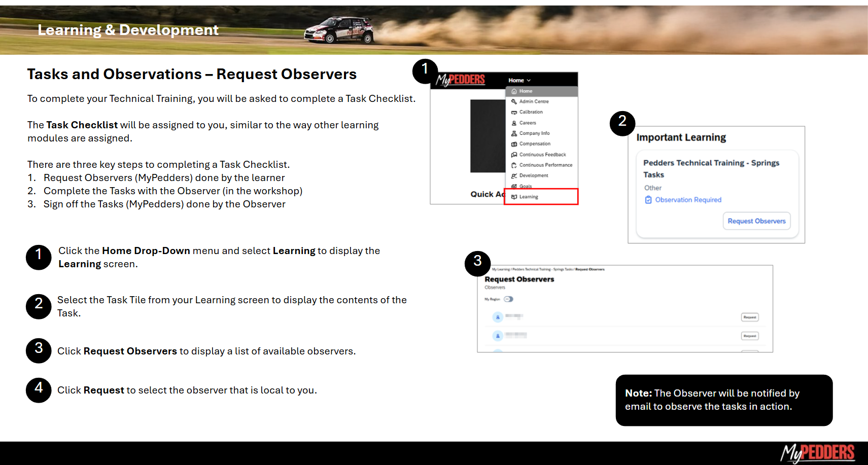
Task: Click the Request Observers button
Action: tap(756, 221)
